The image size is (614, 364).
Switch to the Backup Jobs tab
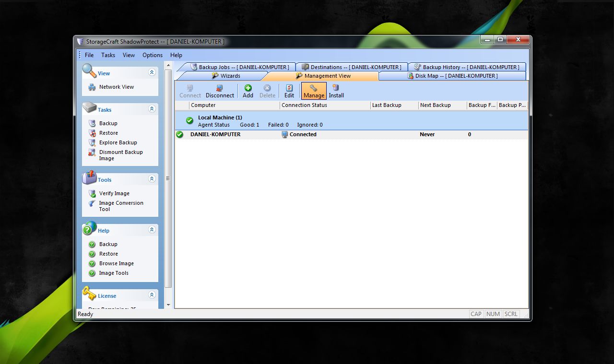239,67
